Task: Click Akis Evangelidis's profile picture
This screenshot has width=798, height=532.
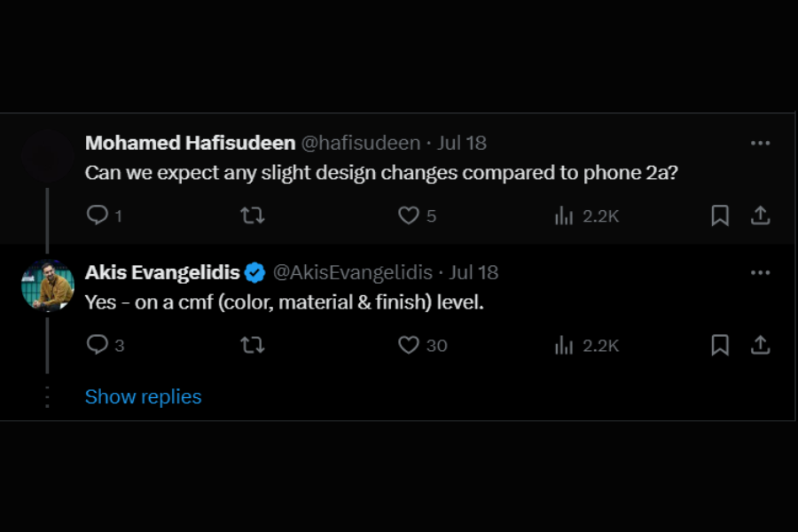Action: coord(47,286)
